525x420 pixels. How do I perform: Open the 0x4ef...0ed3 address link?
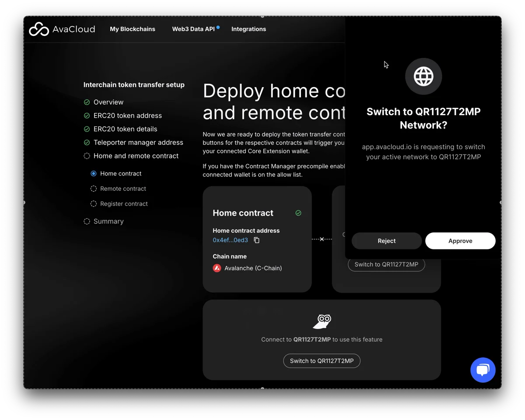(x=230, y=240)
